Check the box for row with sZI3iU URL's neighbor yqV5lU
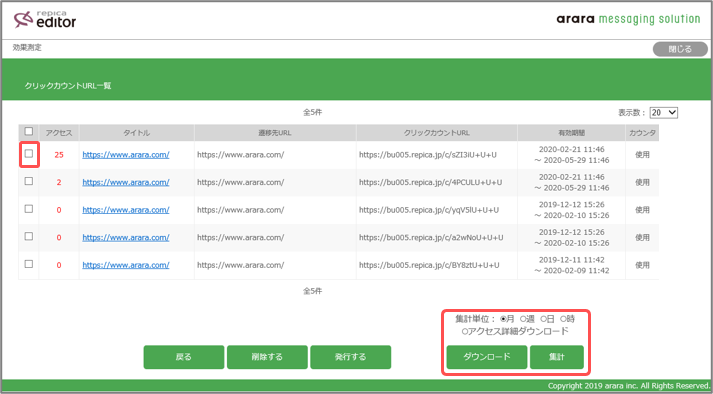 tap(29, 209)
